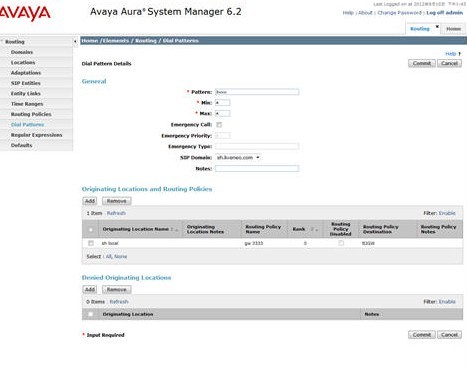This screenshot has width=467, height=365.
Task: Click sort arrows on Originating Location Name
Action: (x=174, y=229)
